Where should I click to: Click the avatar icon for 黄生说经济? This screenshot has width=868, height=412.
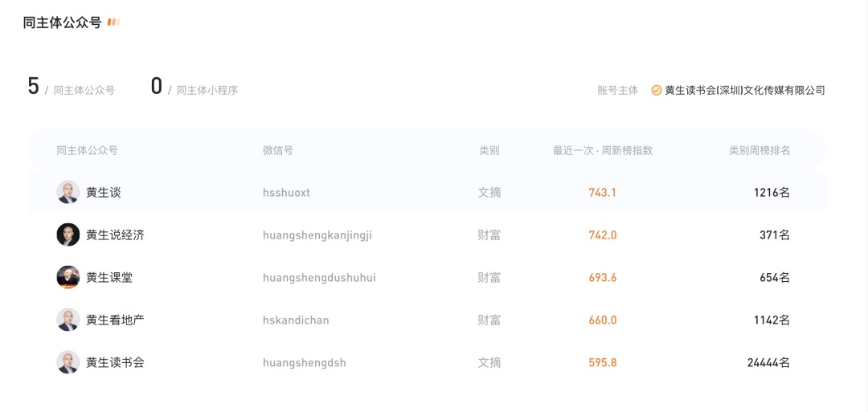click(68, 235)
